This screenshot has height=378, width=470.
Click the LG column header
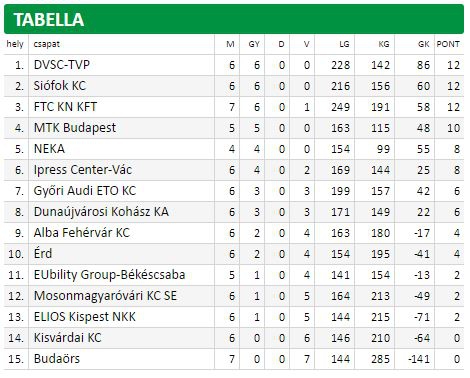[344, 44]
